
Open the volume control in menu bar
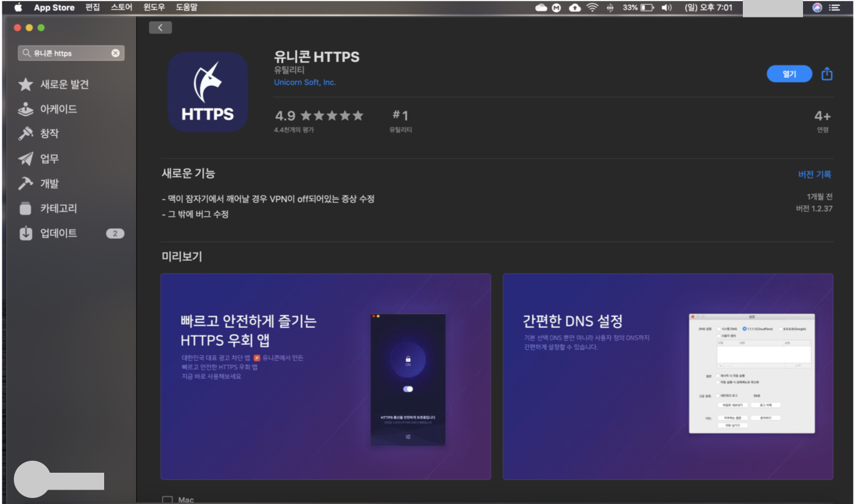[666, 8]
